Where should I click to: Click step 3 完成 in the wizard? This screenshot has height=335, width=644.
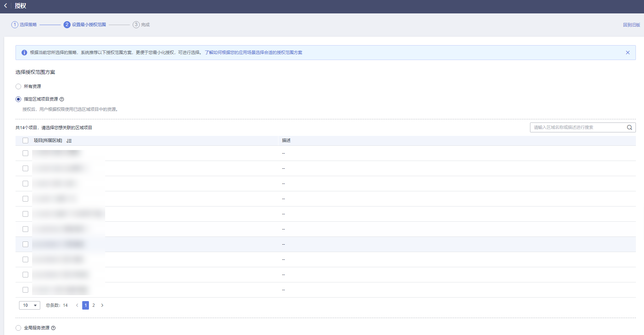(141, 25)
